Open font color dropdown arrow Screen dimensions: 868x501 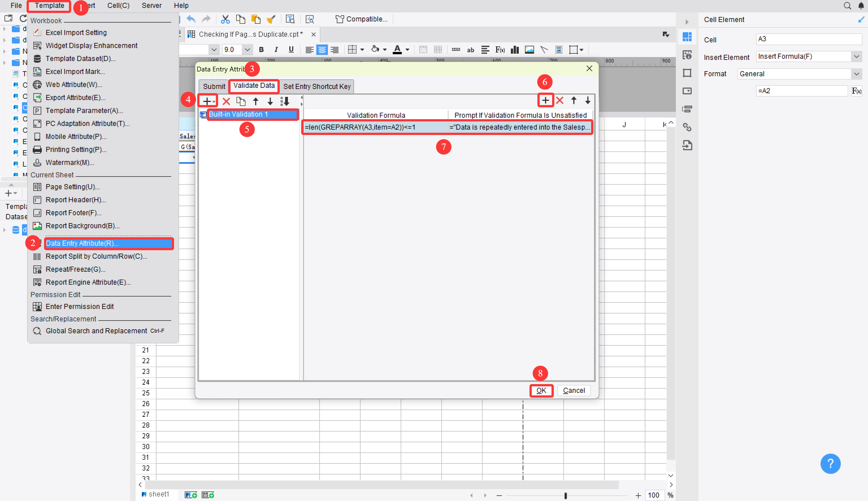(407, 50)
